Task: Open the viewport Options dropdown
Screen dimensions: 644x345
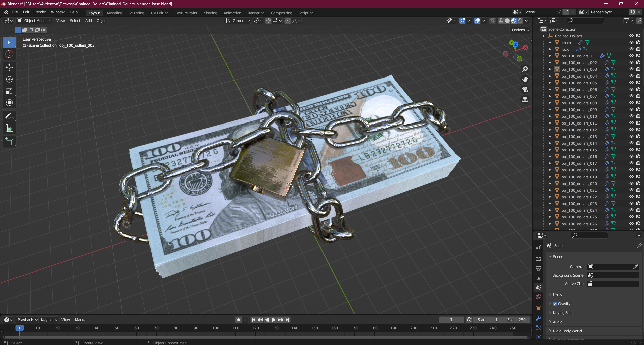Action: point(520,30)
